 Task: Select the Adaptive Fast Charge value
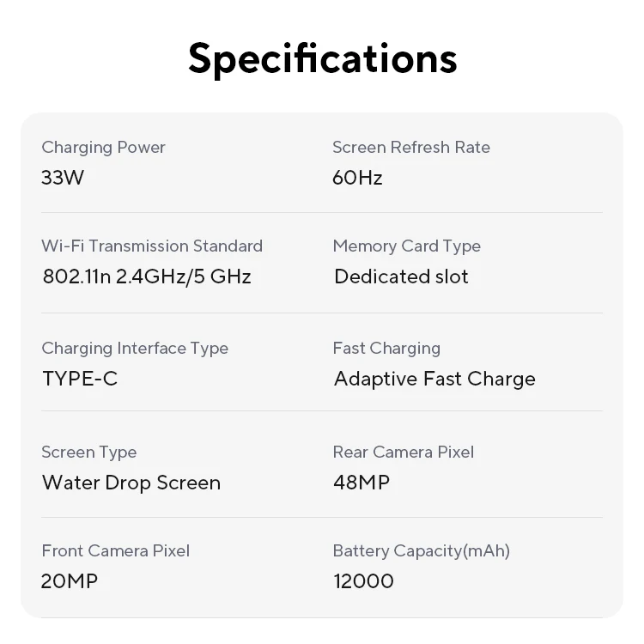tap(434, 380)
